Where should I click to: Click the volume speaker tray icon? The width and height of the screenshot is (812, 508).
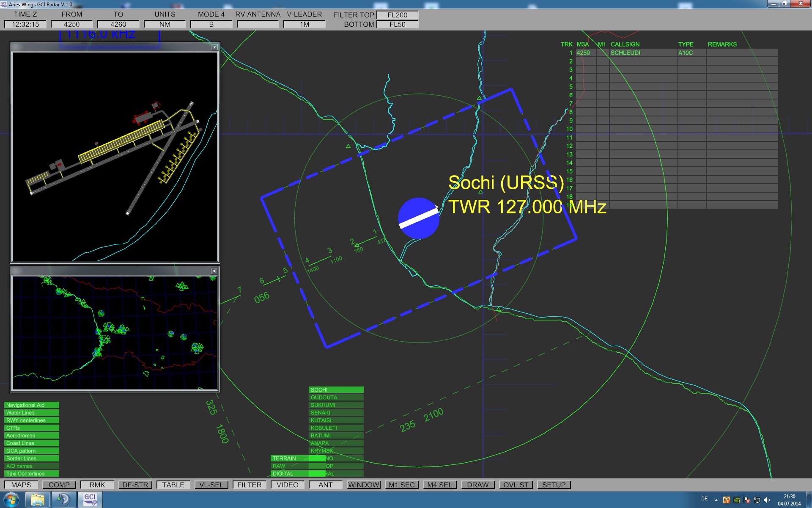[x=767, y=500]
